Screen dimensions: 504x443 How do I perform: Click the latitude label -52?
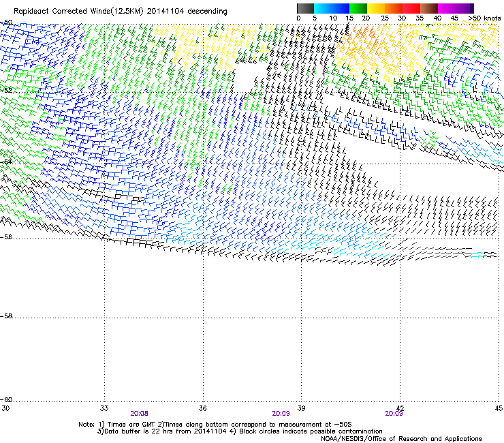pyautogui.click(x=6, y=91)
